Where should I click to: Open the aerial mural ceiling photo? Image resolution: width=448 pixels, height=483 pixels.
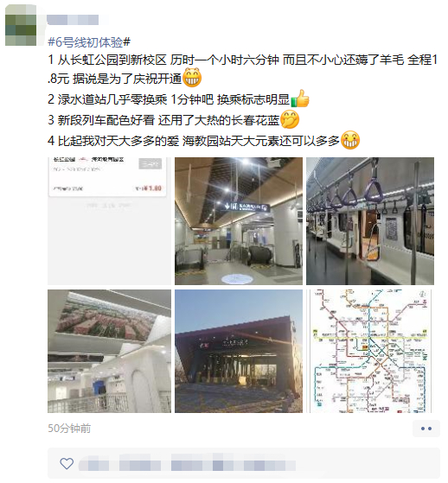[109, 351]
